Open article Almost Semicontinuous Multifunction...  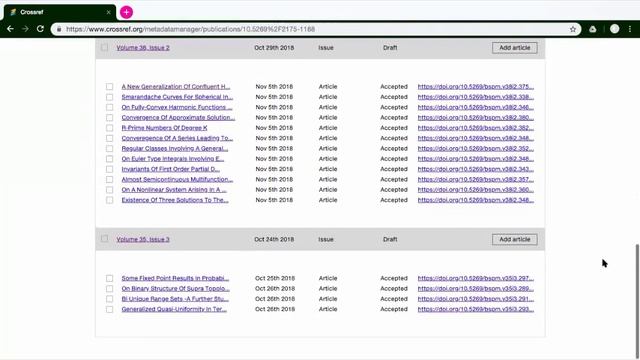click(x=177, y=179)
